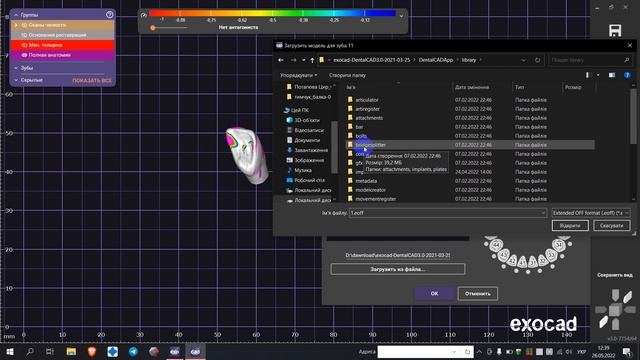Go forward in the file dialog
The height and width of the screenshot is (360, 640).
(x=293, y=60)
